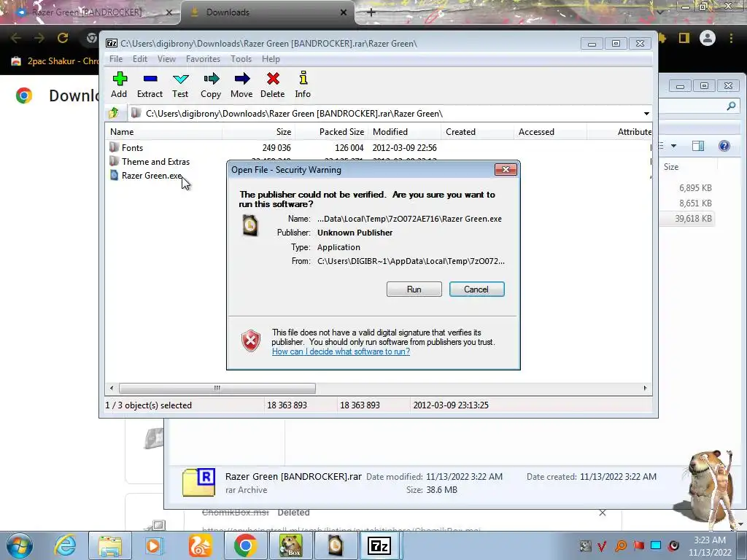Image resolution: width=747 pixels, height=560 pixels.
Task: Click the Extract toolbar icon
Action: [x=150, y=85]
